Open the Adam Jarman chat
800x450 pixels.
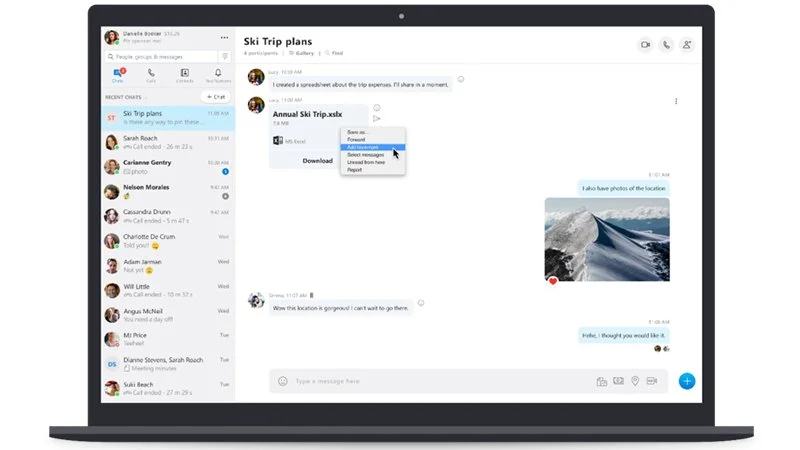(168, 266)
